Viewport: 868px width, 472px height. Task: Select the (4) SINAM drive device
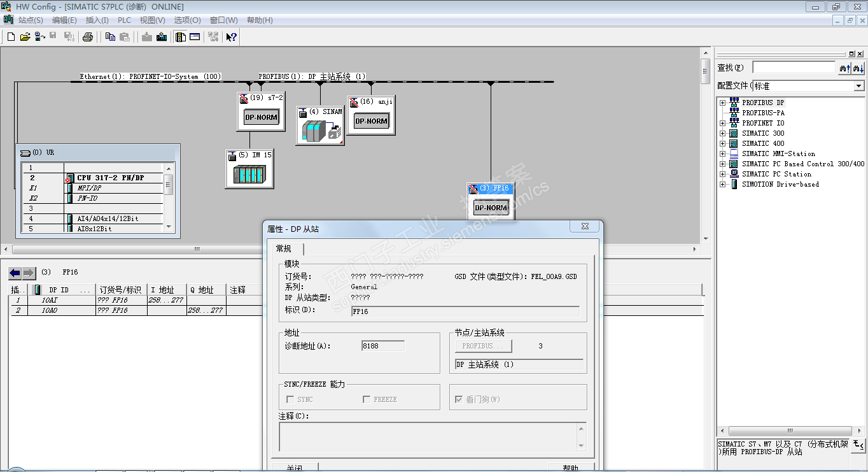pos(320,125)
